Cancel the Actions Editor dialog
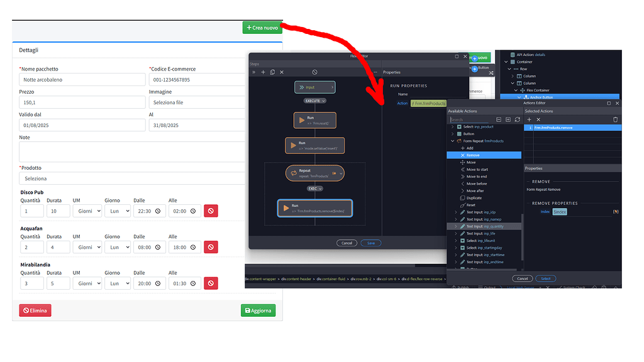 pyautogui.click(x=523, y=278)
